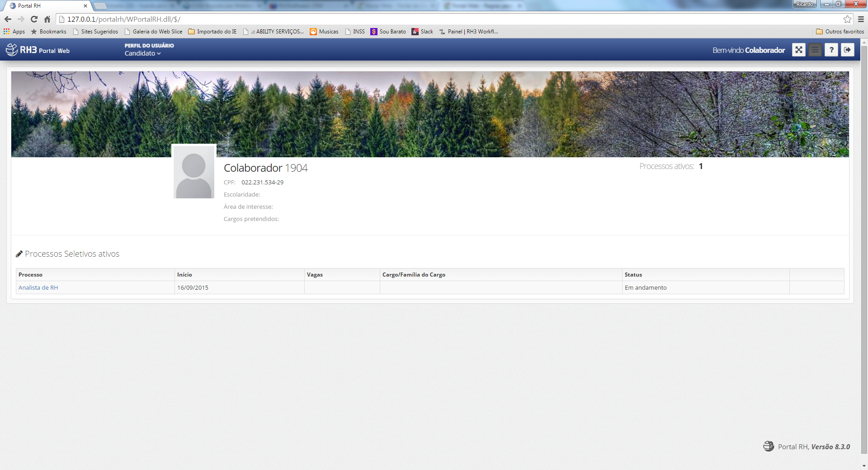This screenshot has height=470, width=868.
Task: Click the browser reload page icon
Action: point(34,19)
